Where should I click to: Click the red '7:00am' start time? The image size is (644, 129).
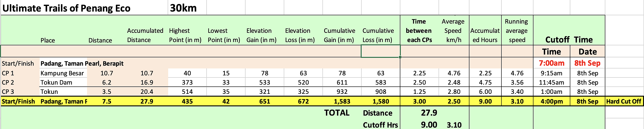tap(551, 63)
